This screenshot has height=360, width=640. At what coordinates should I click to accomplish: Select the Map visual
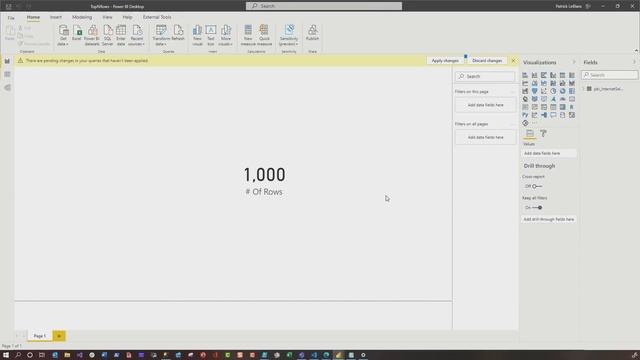[525, 99]
